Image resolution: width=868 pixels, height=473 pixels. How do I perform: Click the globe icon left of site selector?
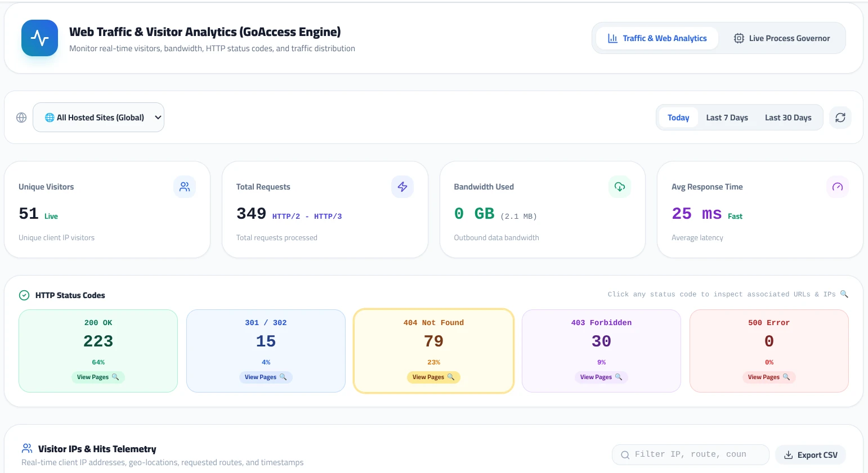(x=21, y=118)
